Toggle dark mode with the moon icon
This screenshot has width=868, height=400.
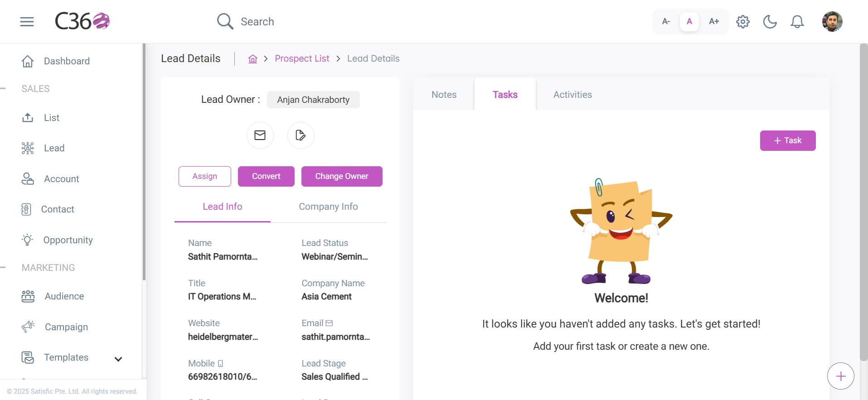tap(770, 21)
